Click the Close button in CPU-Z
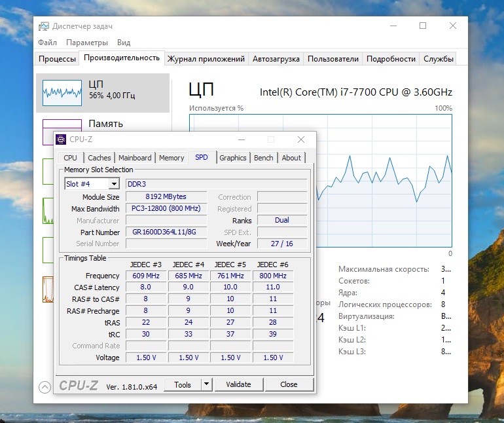Viewport: 504px width, 423px height. click(289, 384)
